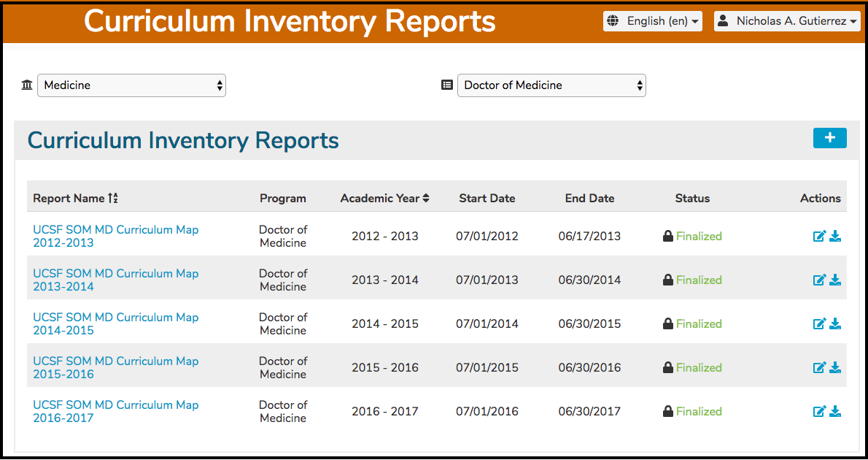Click the Actions column header
Image resolution: width=868 pixels, height=460 pixels.
pyautogui.click(x=821, y=199)
